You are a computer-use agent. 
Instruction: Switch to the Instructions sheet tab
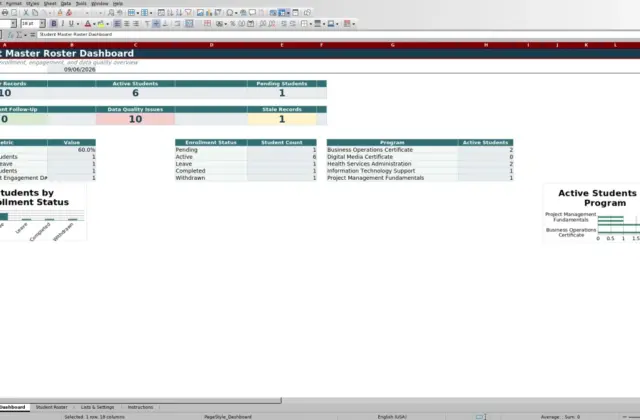[x=140, y=407]
